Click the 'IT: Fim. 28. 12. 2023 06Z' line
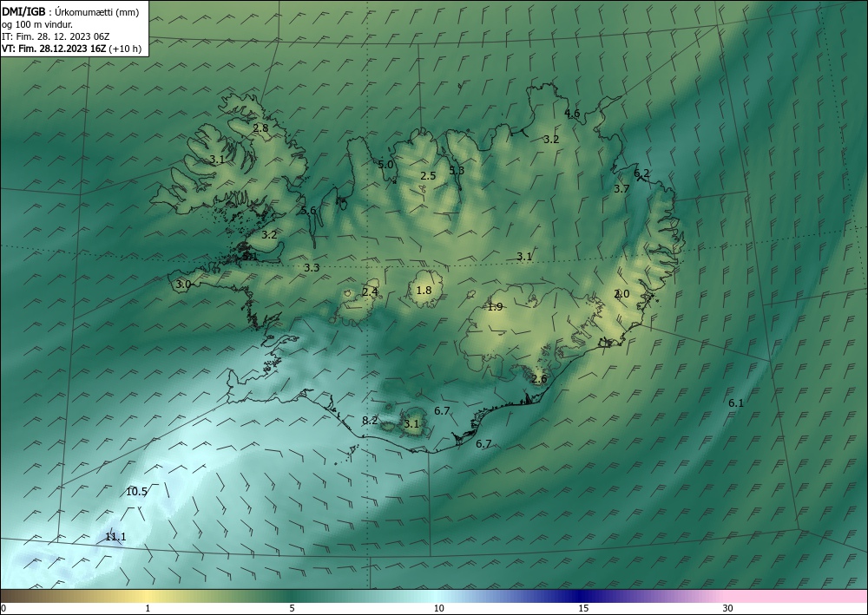The image size is (868, 615). 56,36
